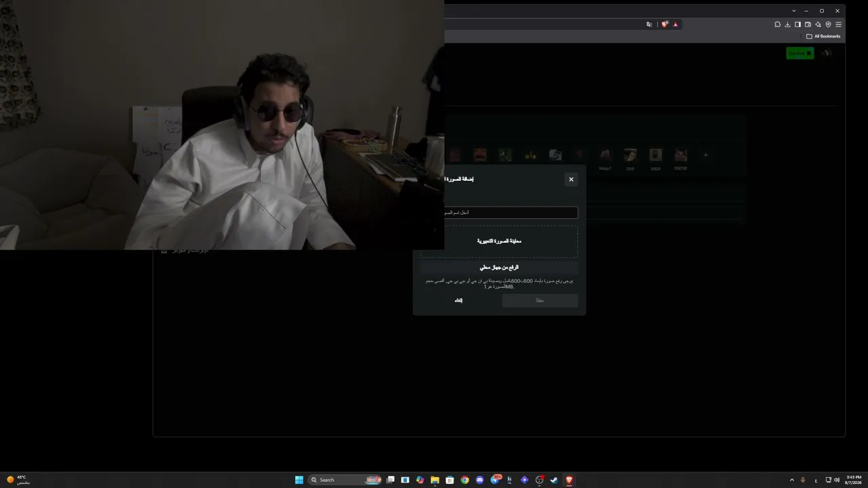Open the profile avatar beside Go live
The image size is (868, 488).
[826, 53]
